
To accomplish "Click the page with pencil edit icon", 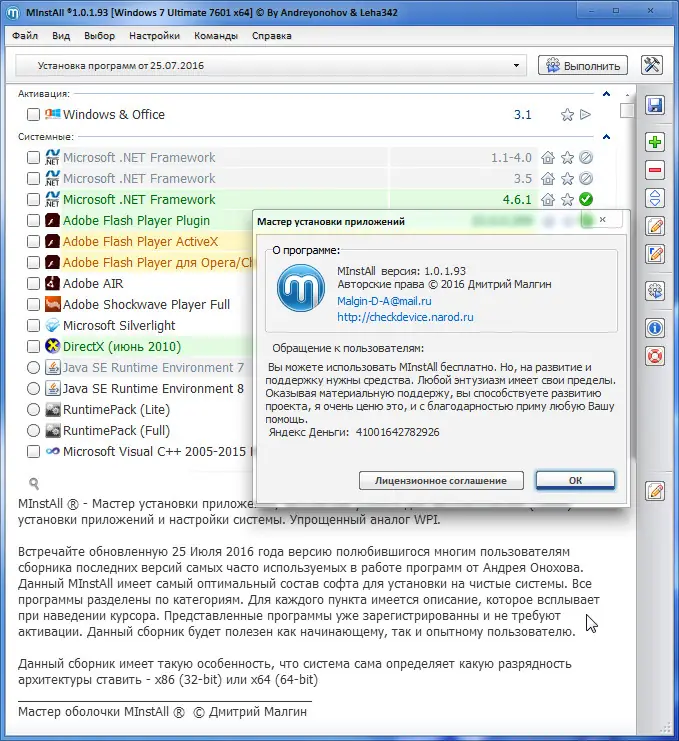I will [x=655, y=226].
